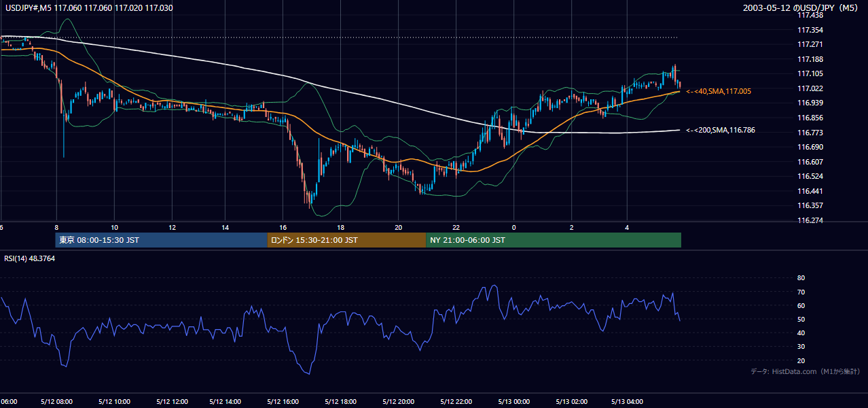Click price axis value 116.856
868x408 pixels.
point(810,118)
